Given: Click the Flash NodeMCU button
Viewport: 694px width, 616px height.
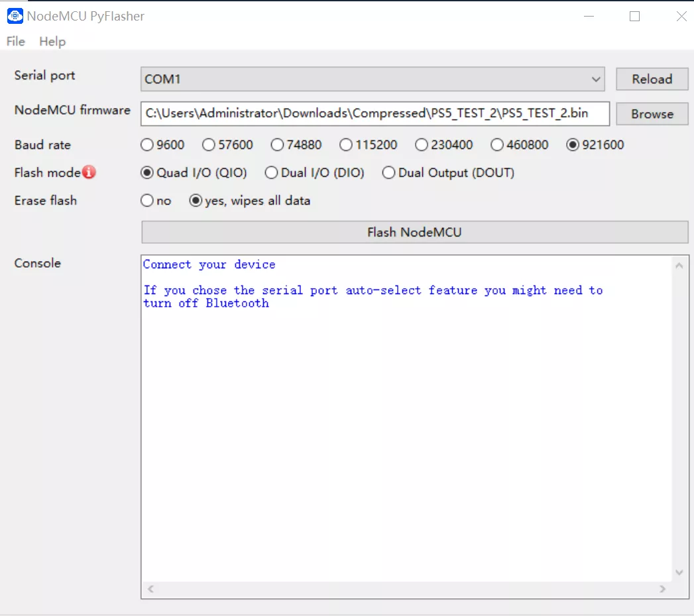Looking at the screenshot, I should tap(414, 232).
